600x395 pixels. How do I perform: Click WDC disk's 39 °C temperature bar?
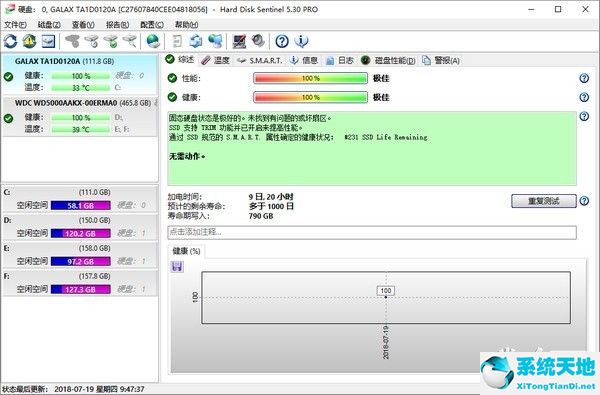point(81,129)
